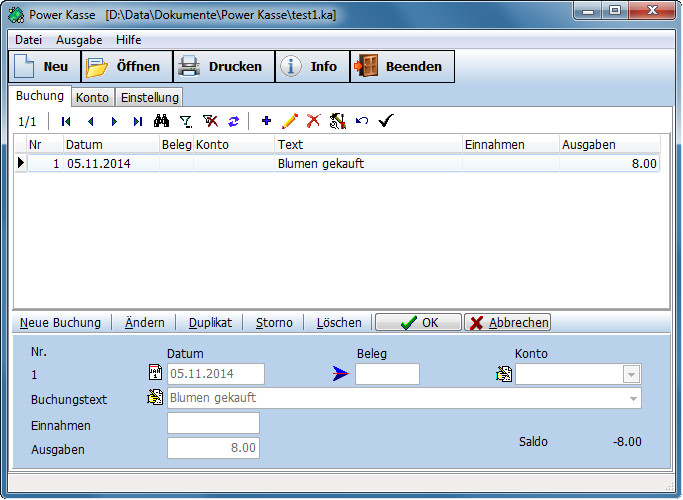
Task: Click Öffnen to open a file
Action: click(127, 67)
